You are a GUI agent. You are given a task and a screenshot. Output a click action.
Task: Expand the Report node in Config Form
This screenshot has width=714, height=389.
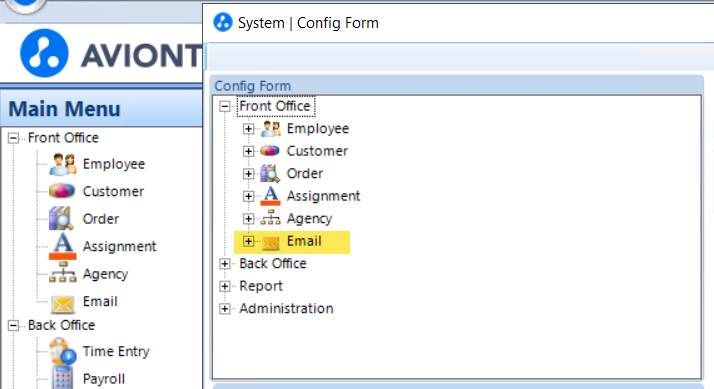tap(224, 286)
